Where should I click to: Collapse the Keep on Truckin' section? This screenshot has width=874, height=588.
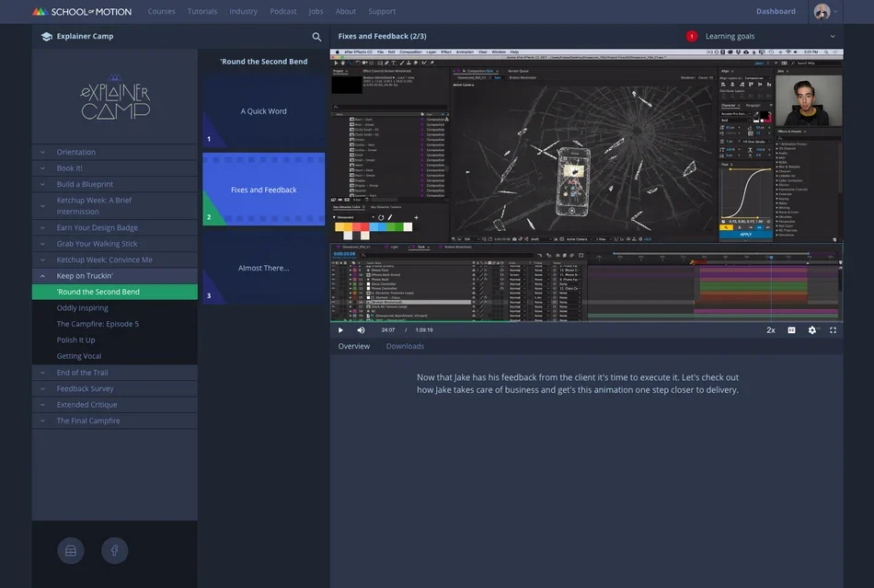pos(114,275)
